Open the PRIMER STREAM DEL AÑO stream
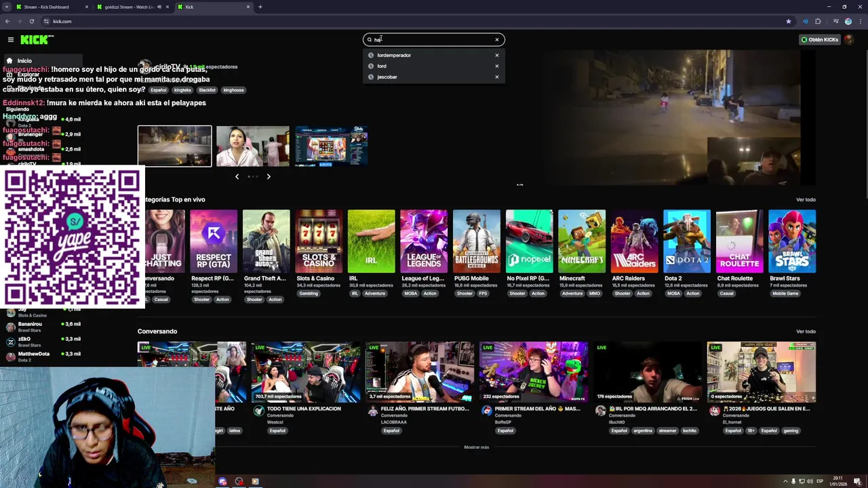Screen dimensions: 868x488 534,372
